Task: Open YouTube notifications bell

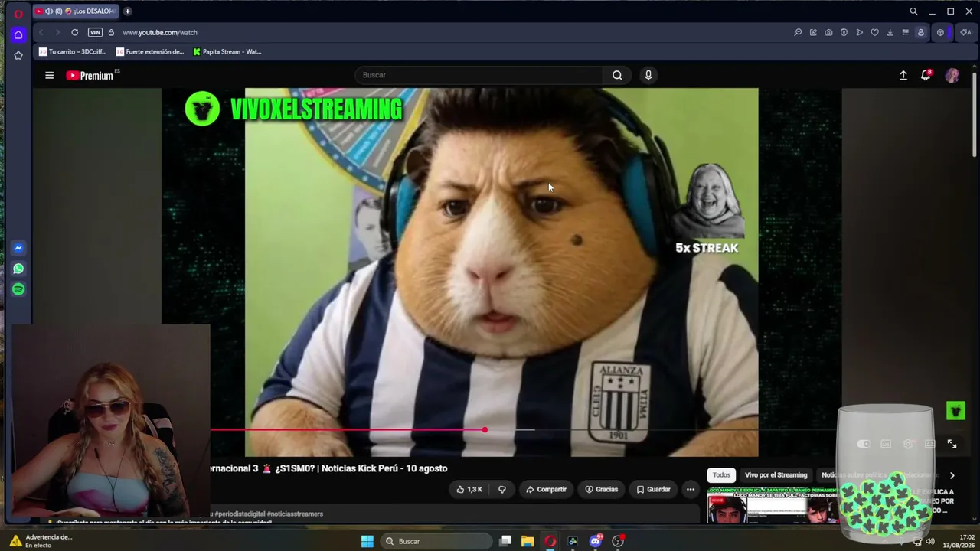Action: pyautogui.click(x=926, y=75)
